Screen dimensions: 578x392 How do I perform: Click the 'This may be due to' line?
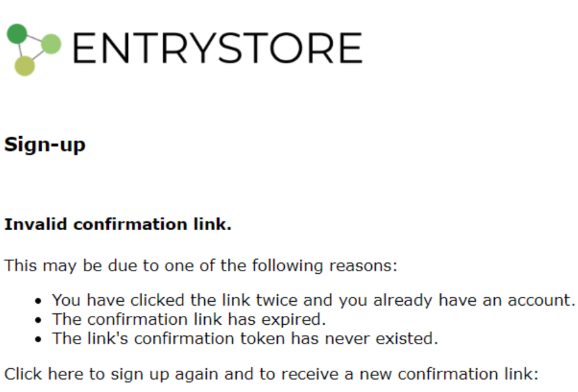click(x=200, y=265)
